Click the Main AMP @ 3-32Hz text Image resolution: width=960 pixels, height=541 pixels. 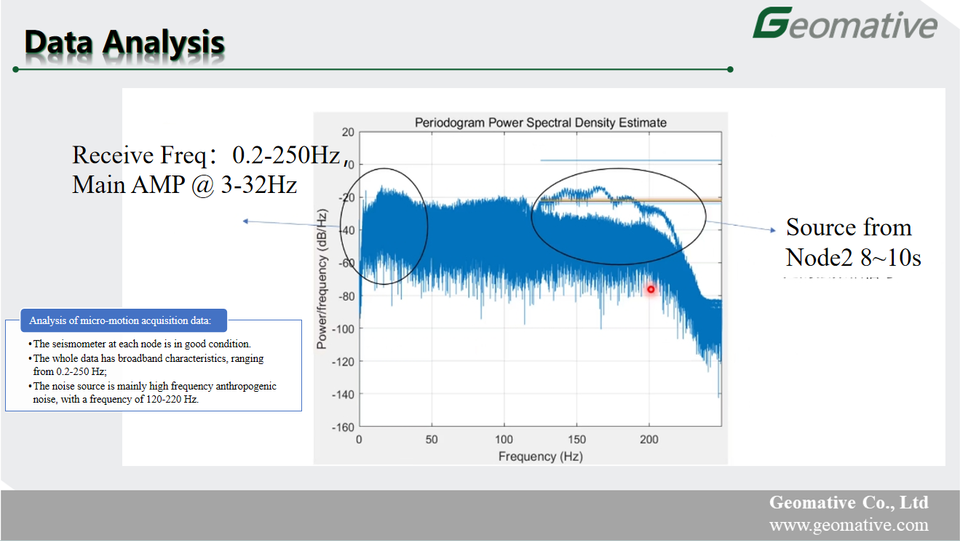[x=184, y=186]
